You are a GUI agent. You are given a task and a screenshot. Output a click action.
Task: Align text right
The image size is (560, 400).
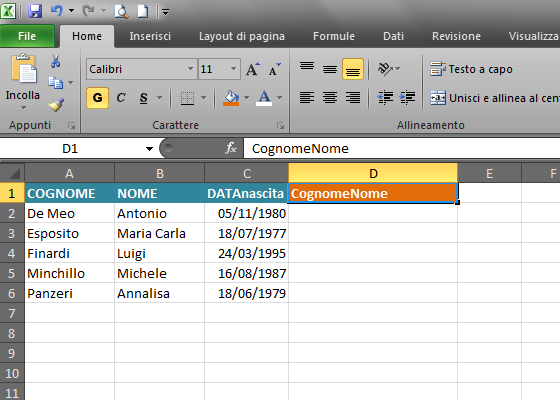353,98
